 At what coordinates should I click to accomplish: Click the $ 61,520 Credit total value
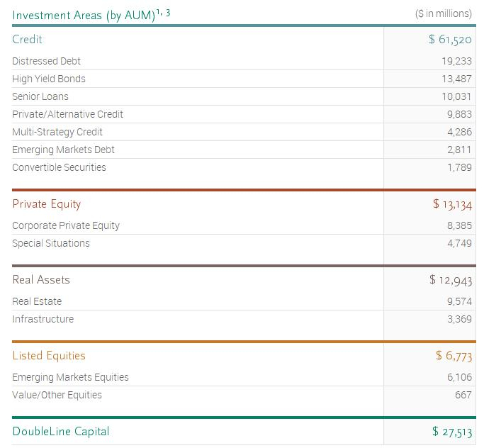[x=450, y=40]
